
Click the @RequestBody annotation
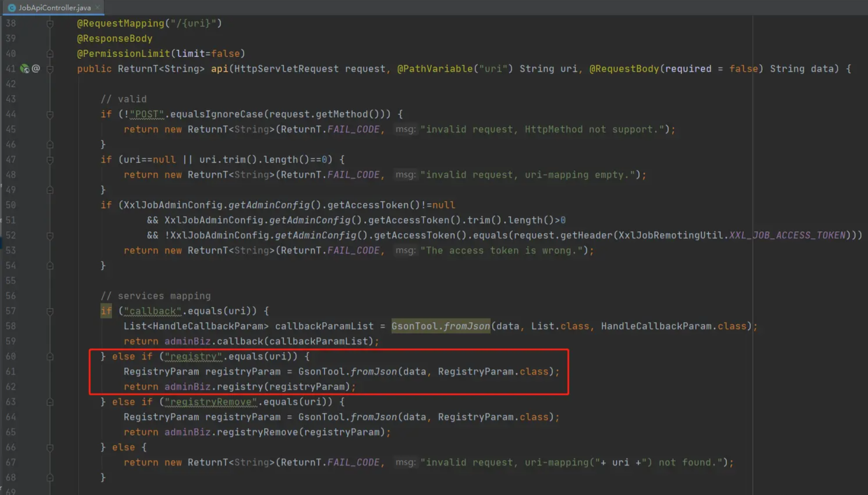coord(624,69)
